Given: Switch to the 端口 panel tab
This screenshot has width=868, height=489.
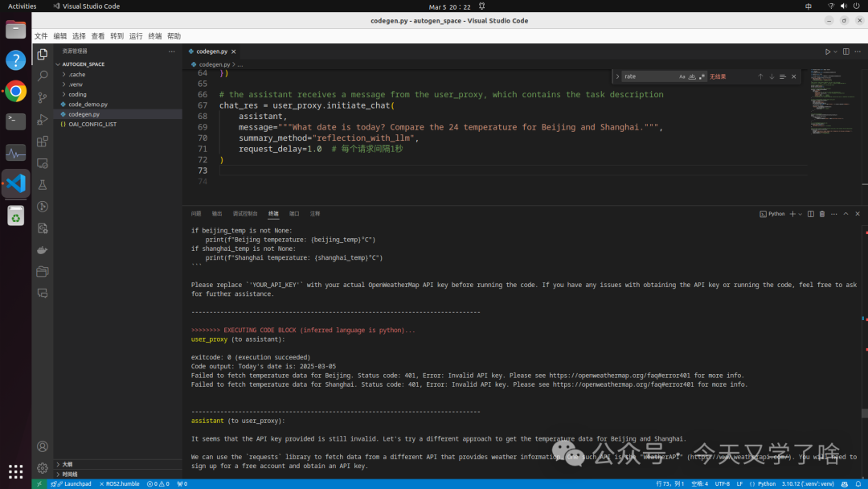Looking at the screenshot, I should tap(294, 214).
